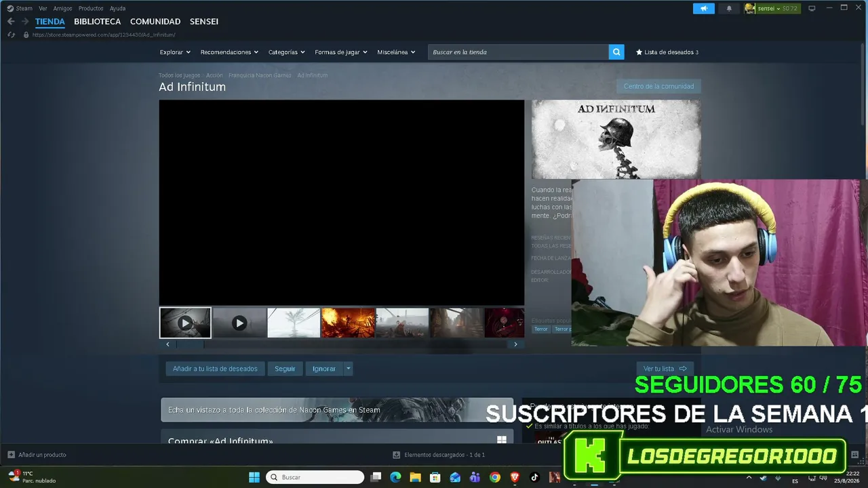This screenshot has width=868, height=488.
Task: Click the padlock icon beside the store URL
Action: (x=26, y=35)
